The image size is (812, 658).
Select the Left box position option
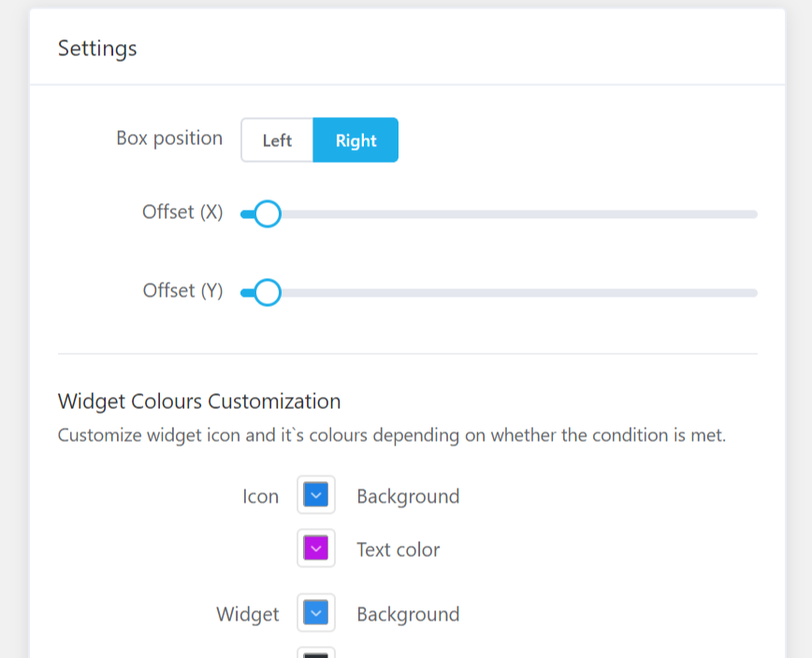[277, 140]
